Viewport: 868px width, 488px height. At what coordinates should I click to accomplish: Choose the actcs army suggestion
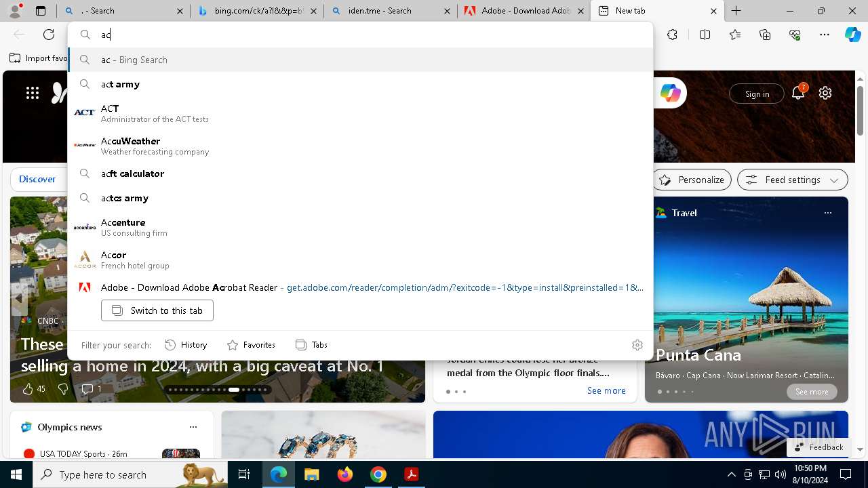coord(361,198)
